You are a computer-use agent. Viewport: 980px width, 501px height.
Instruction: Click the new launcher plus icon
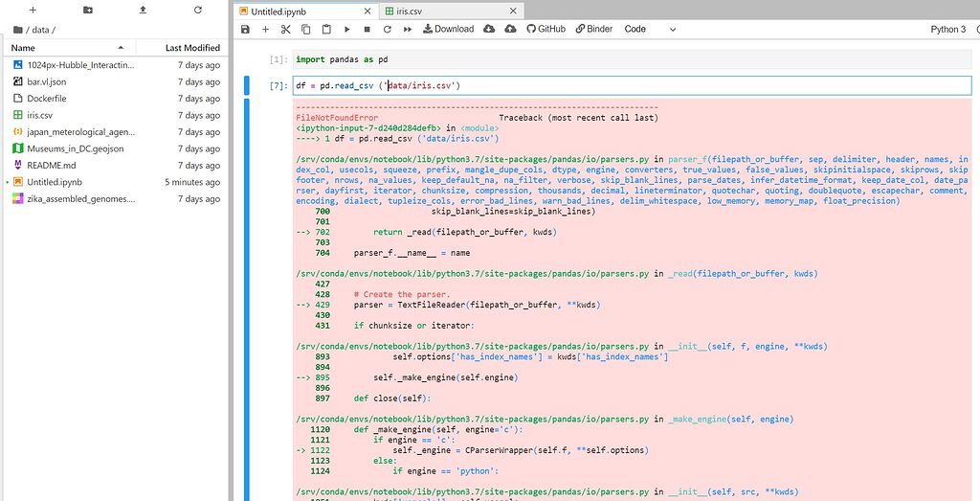click(32, 10)
